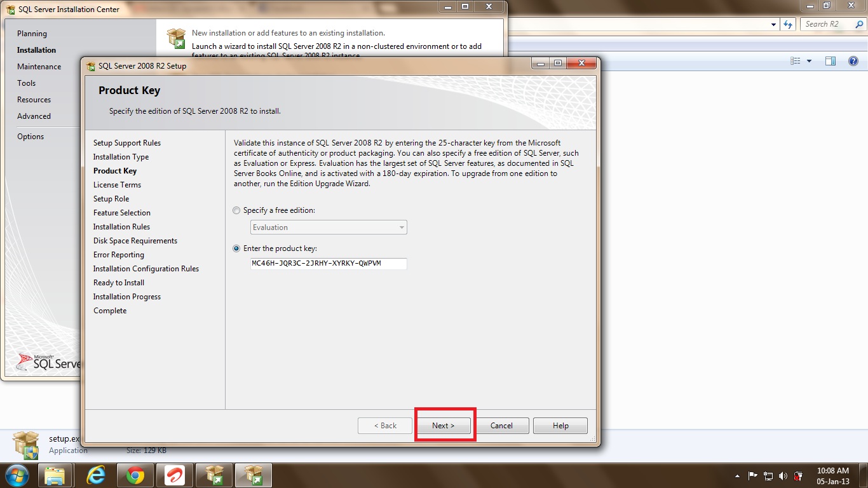Switch to the Planning section
Screen dimensions: 868x488
point(32,34)
